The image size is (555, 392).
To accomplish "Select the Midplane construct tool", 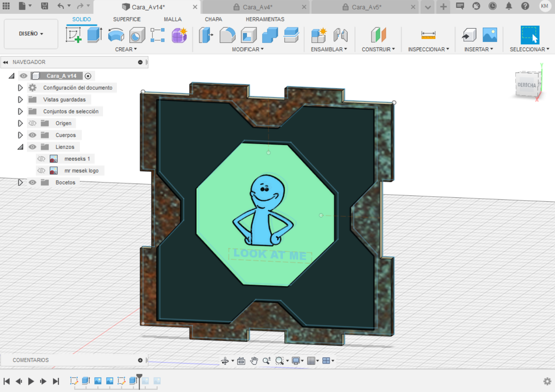I will point(378,35).
